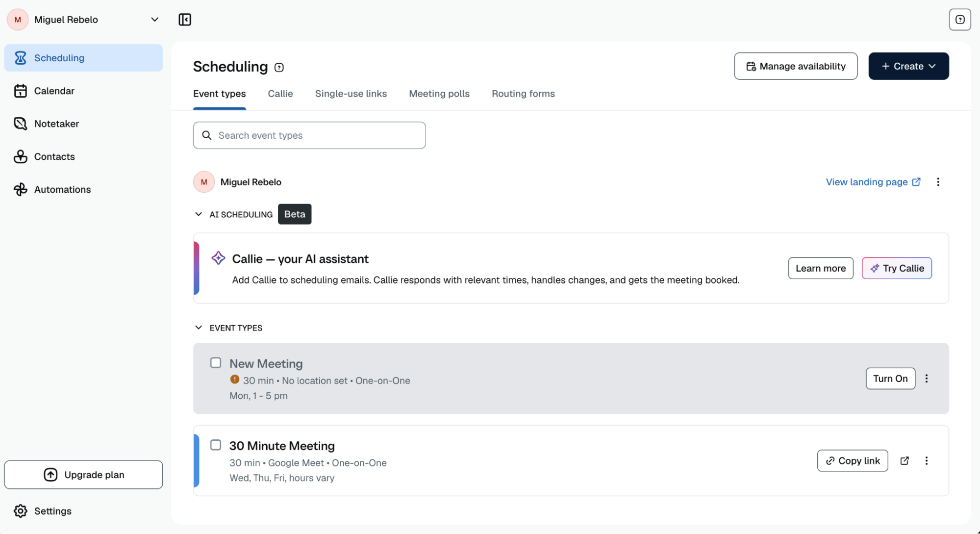
Task: Expand the Miguel Rebelo account dropdown
Action: [x=154, y=20]
